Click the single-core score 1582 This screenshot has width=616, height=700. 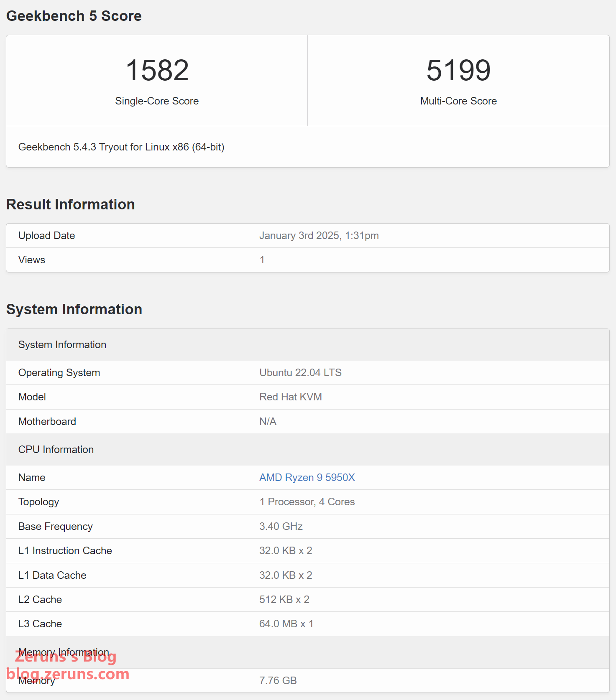(x=157, y=70)
